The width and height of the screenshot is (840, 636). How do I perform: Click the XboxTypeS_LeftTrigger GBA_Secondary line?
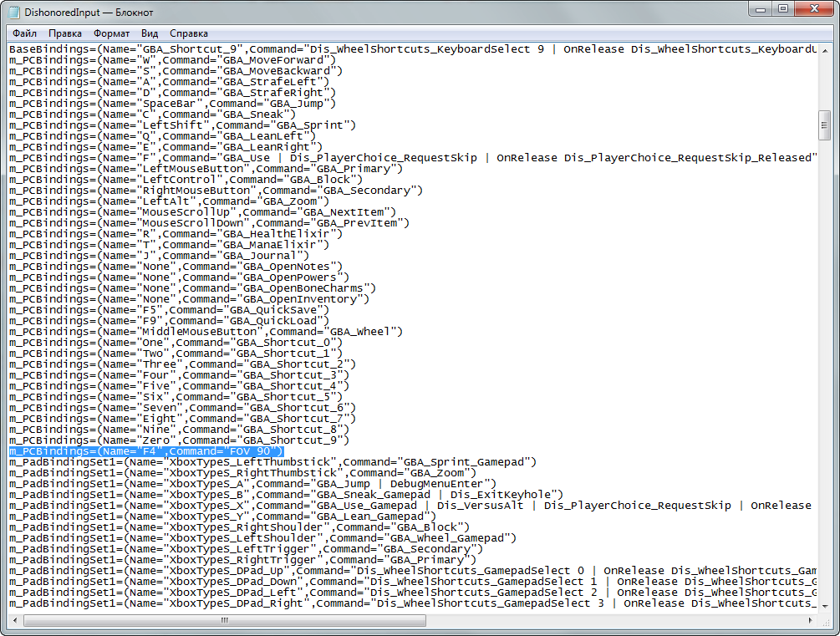click(246, 548)
